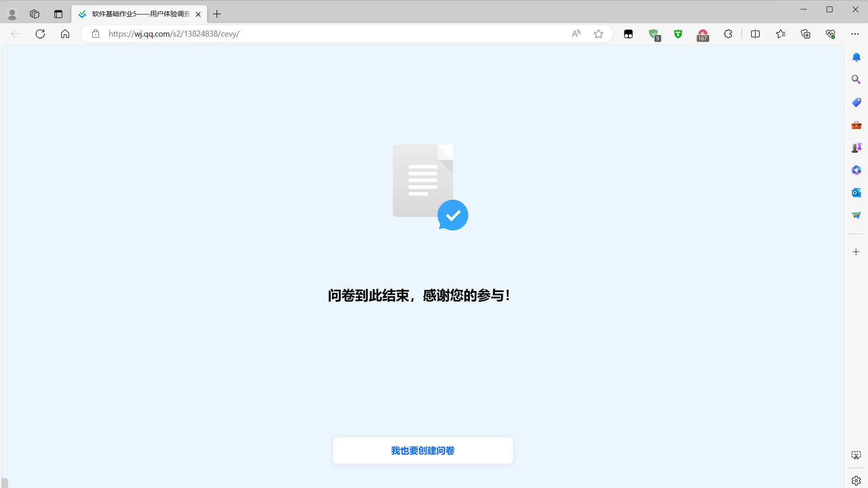Click the plus to customize the sidebar
Image resolution: width=868 pixels, height=488 pixels.
(856, 252)
